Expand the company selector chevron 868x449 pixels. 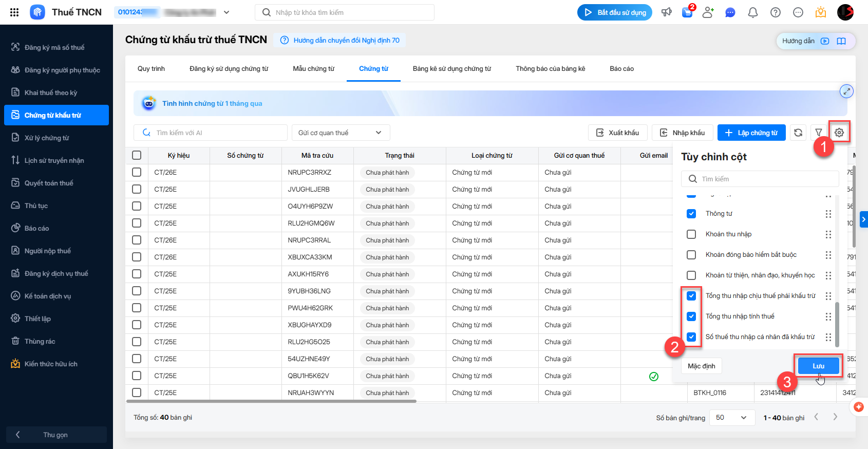tap(227, 12)
